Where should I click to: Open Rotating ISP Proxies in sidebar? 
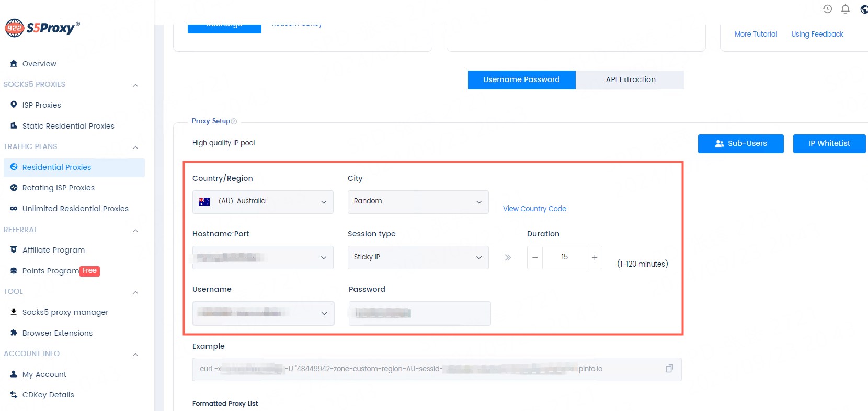click(x=58, y=188)
